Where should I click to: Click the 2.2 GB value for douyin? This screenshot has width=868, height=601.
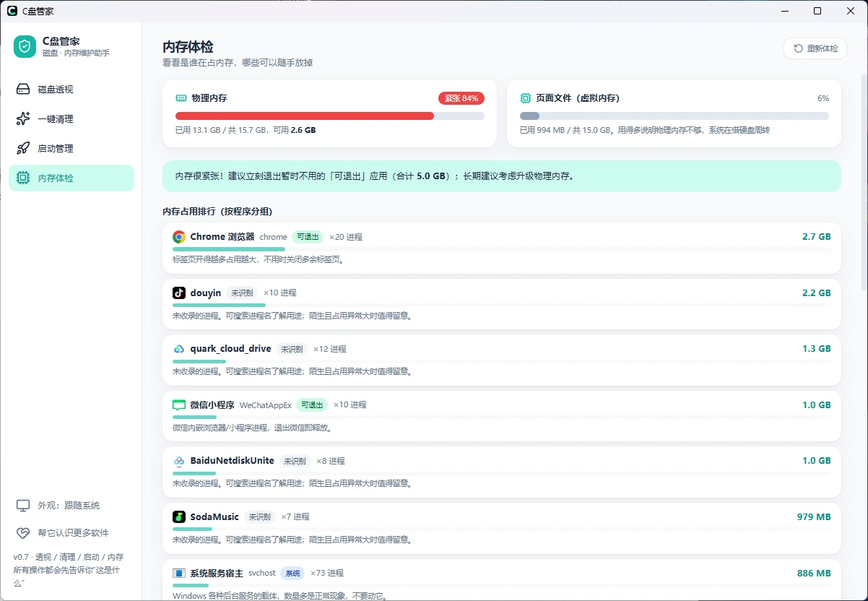[x=817, y=293]
